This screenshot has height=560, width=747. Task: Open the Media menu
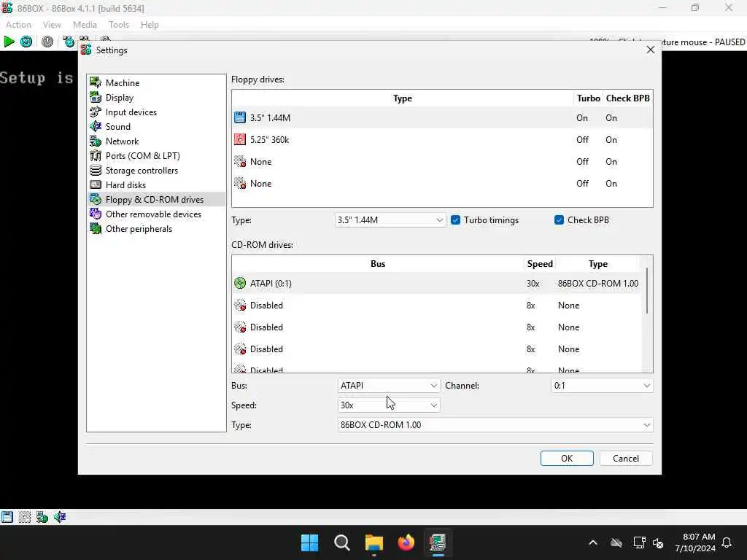tap(85, 25)
